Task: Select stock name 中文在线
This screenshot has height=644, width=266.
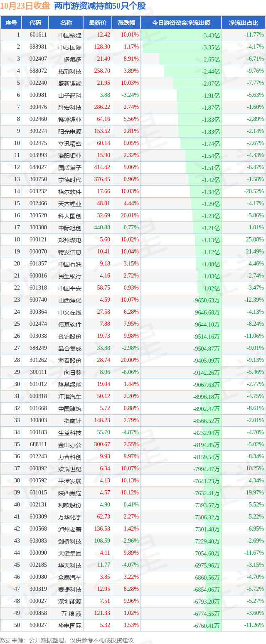Action: pyautogui.click(x=70, y=312)
